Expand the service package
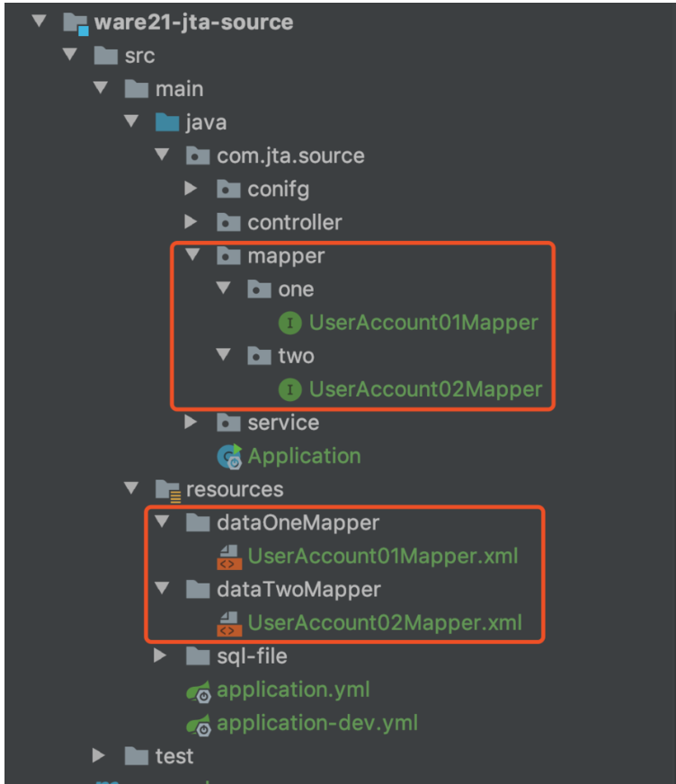This screenshot has width=676, height=784. pos(191,423)
